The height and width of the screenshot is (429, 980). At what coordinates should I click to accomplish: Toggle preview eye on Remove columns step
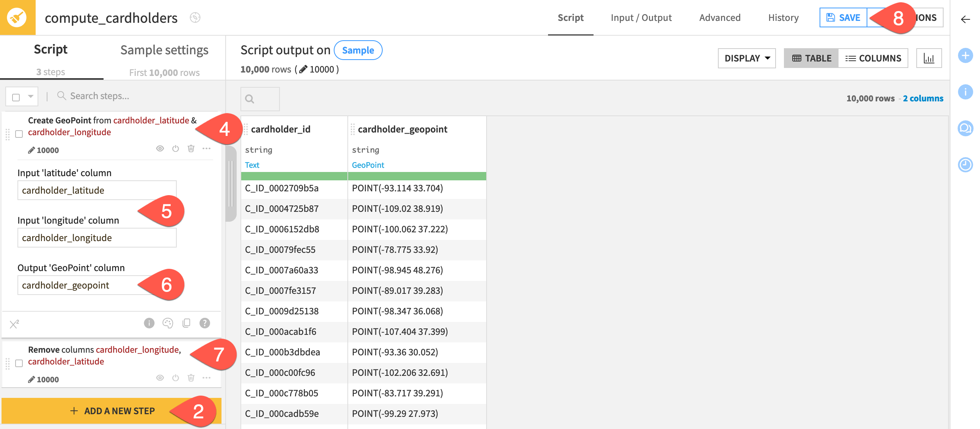(160, 378)
